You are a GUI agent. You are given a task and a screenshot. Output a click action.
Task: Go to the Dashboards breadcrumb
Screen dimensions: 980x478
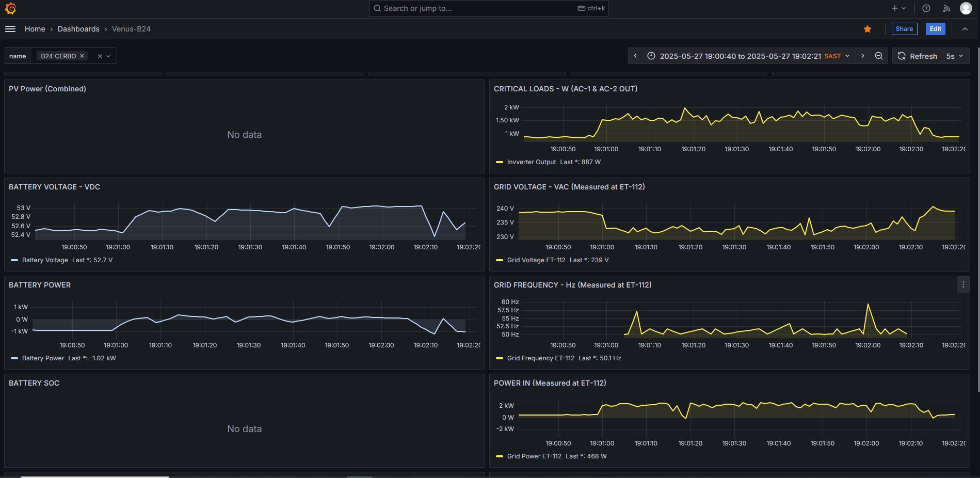(x=78, y=29)
